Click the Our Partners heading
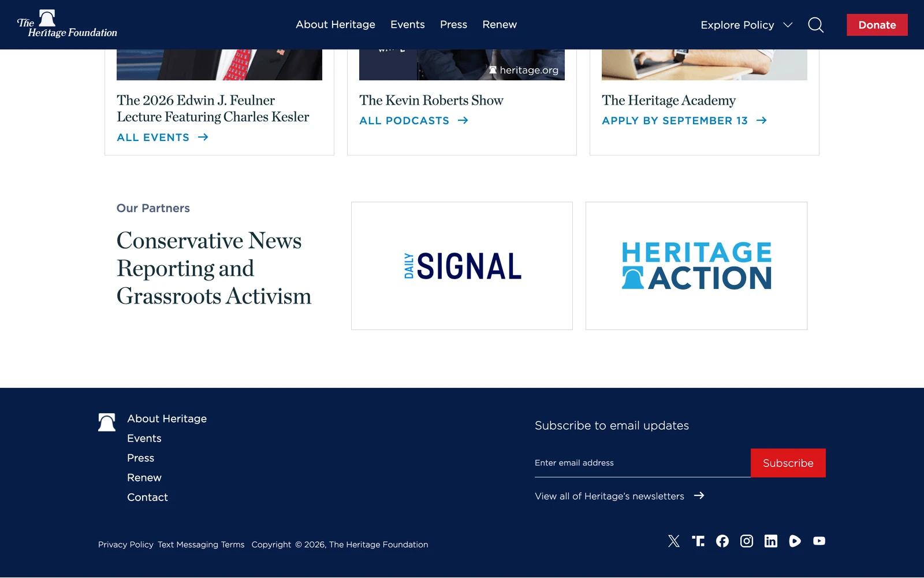This screenshot has width=924, height=578. [153, 208]
